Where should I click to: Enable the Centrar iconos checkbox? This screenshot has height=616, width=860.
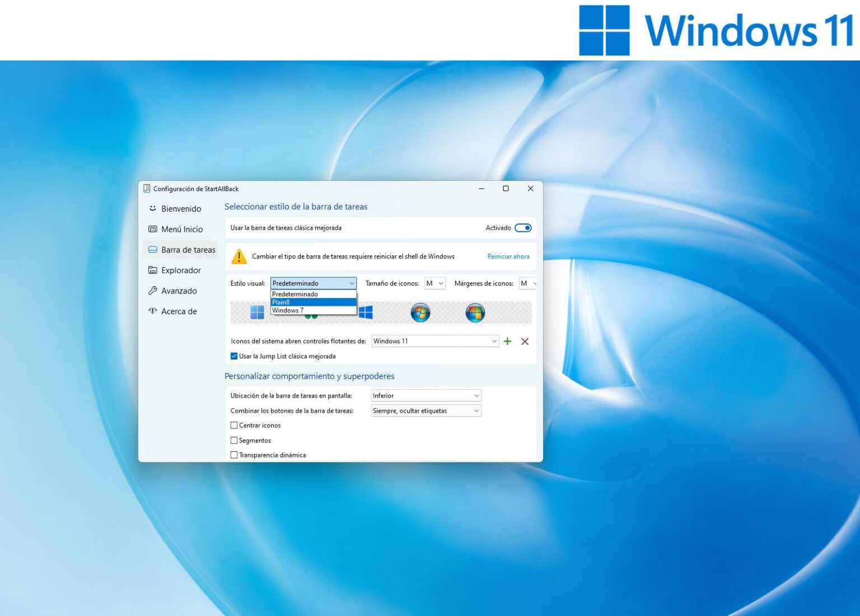234,425
